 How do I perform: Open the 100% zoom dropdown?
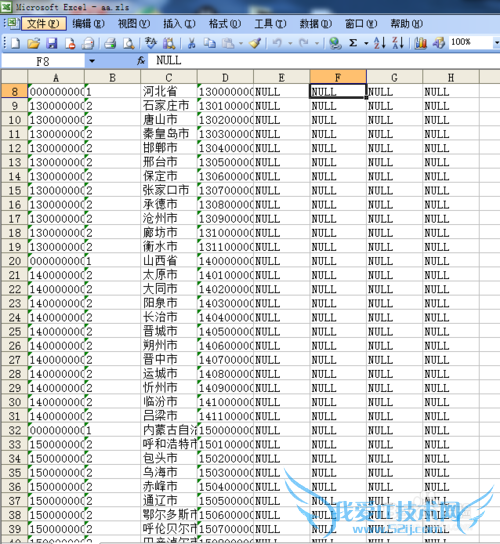pos(496,43)
